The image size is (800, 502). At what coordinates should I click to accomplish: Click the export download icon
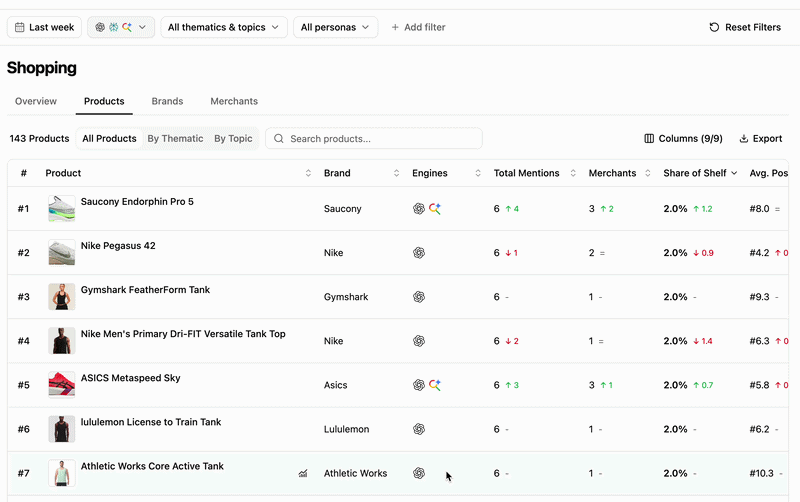[744, 138]
